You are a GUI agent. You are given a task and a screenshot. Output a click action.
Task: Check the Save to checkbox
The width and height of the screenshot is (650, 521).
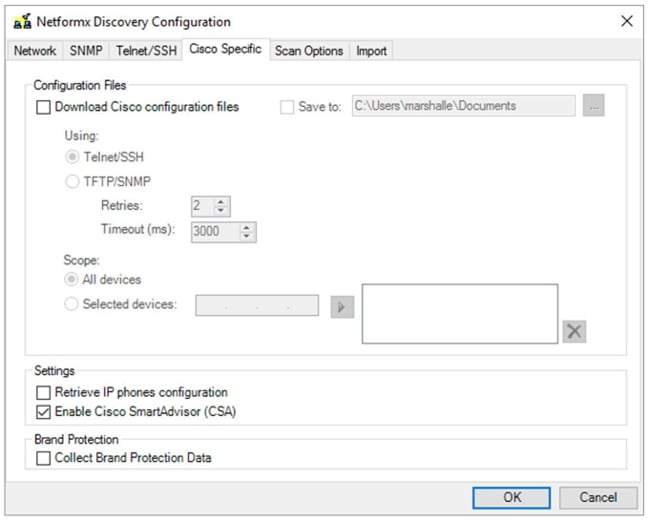[287, 107]
